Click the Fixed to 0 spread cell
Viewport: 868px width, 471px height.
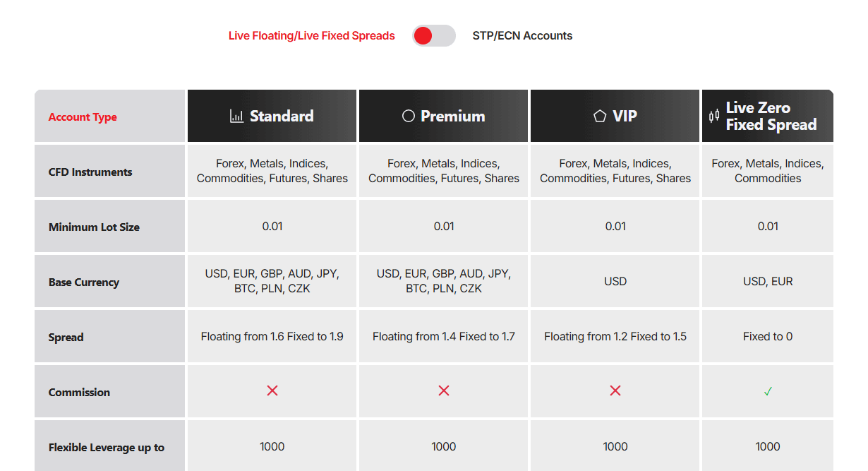(768, 336)
